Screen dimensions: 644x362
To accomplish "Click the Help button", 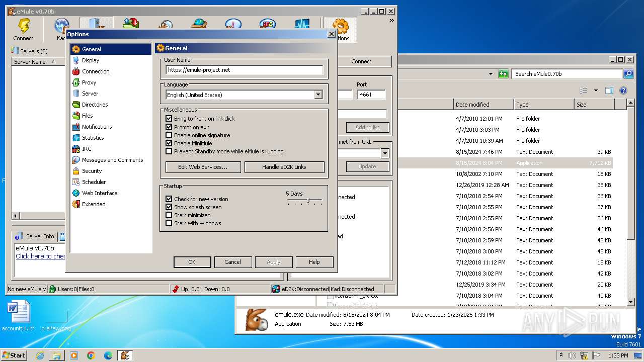I will 314,262.
